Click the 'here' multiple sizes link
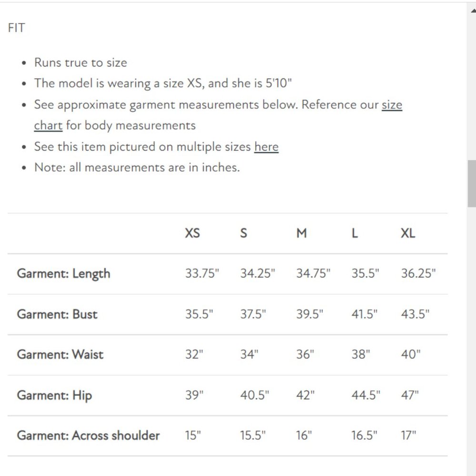Image resolution: width=476 pixels, height=476 pixels. coord(266,147)
